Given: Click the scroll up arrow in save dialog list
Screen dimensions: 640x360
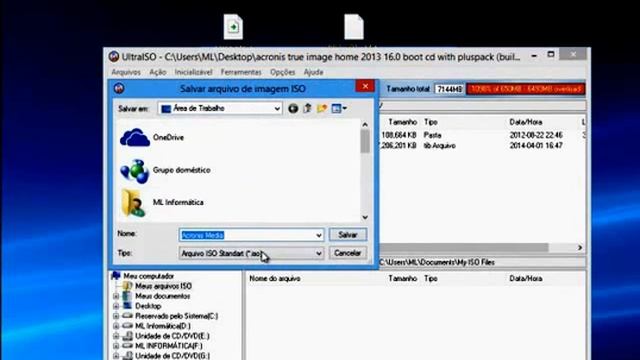Looking at the screenshot, I should pos(365,124).
